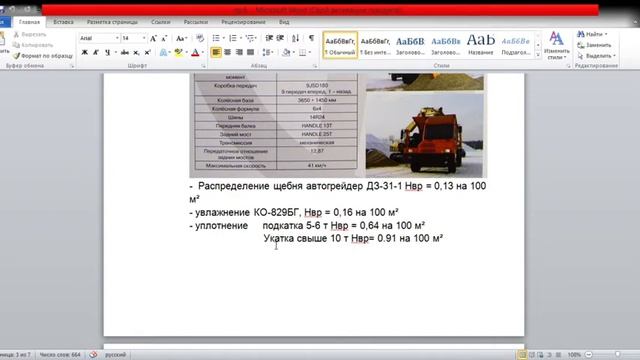Open change case dropdown (Aa)
Screen dimensions: 640x360
click(181, 38)
